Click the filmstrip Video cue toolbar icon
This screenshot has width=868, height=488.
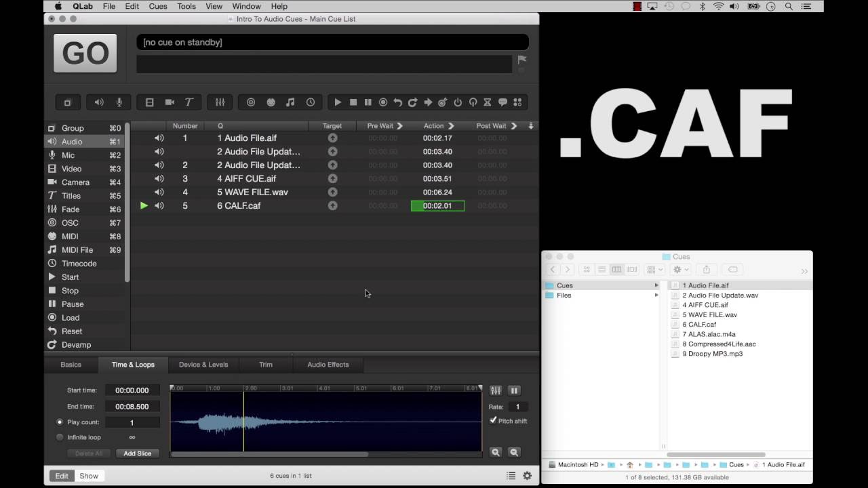[x=149, y=102]
